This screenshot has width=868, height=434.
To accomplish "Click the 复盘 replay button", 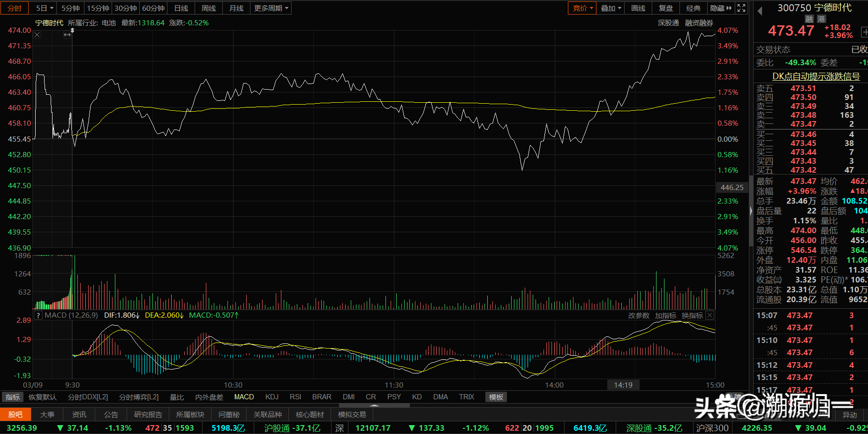I will [x=666, y=8].
